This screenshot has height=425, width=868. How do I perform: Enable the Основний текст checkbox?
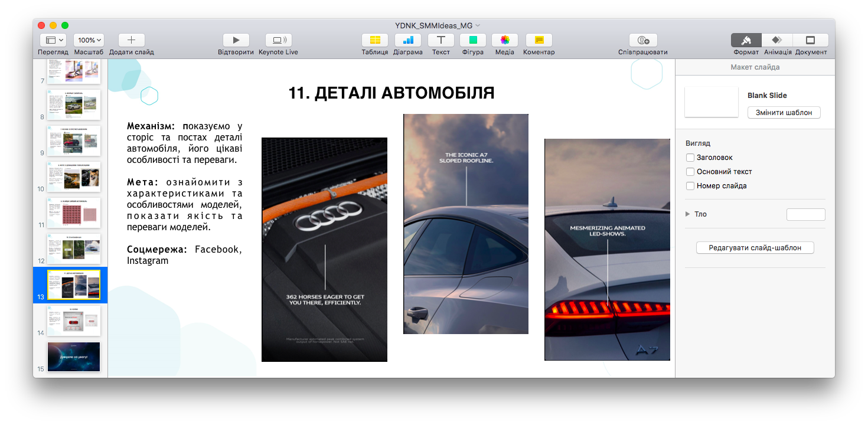point(690,172)
